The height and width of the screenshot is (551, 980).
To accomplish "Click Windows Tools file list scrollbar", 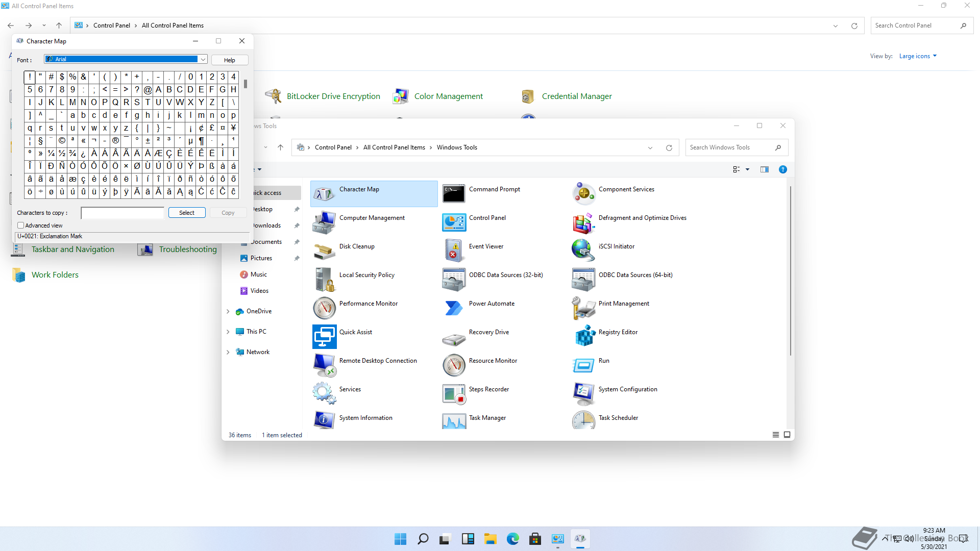I will (x=791, y=270).
